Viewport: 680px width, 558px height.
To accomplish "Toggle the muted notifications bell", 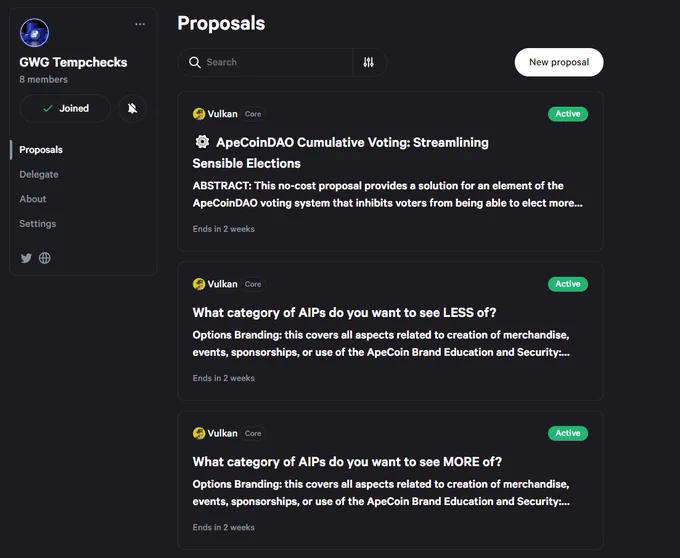I will pos(132,108).
